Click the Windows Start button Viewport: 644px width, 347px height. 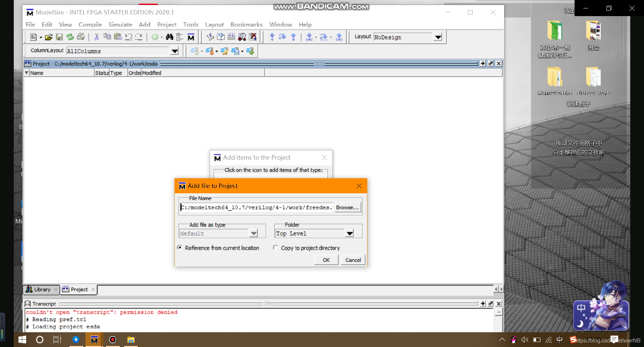[x=22, y=340]
